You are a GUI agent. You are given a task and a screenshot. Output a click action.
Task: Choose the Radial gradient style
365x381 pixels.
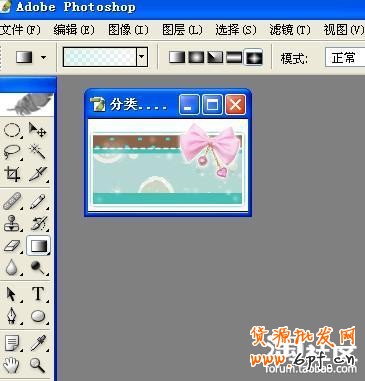[196, 57]
